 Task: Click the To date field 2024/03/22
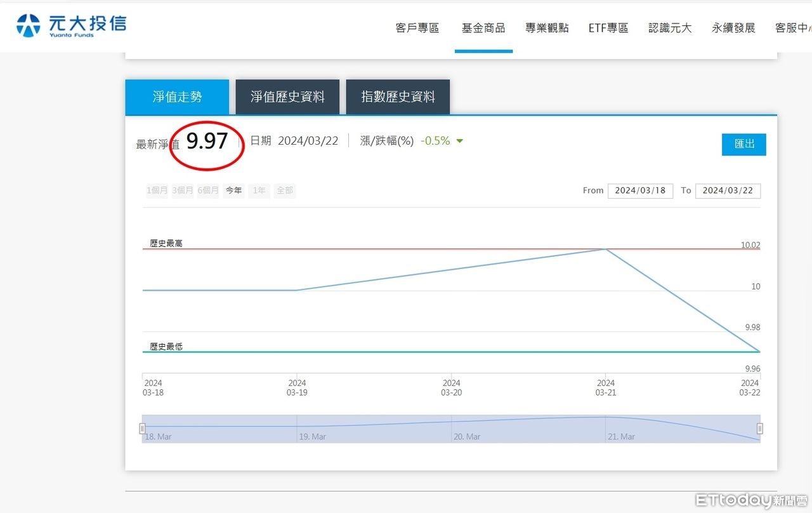[x=728, y=190]
